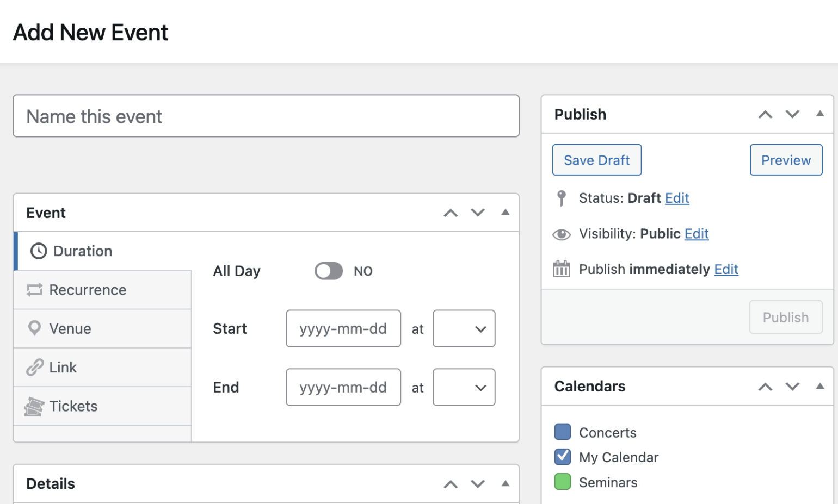Click the Save Draft button

pyautogui.click(x=597, y=160)
